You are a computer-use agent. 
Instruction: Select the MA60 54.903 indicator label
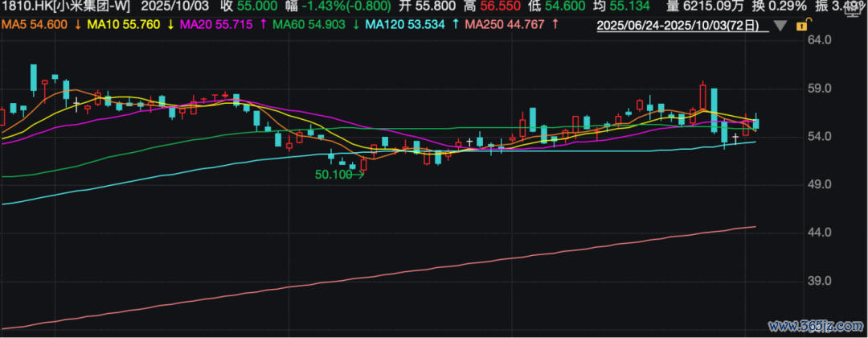click(x=309, y=25)
